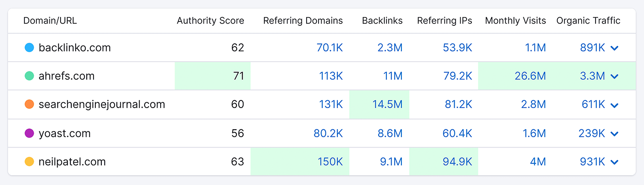Expand the ahrefs.com organic traffic chevron
The image size is (644, 185).
[x=614, y=76]
